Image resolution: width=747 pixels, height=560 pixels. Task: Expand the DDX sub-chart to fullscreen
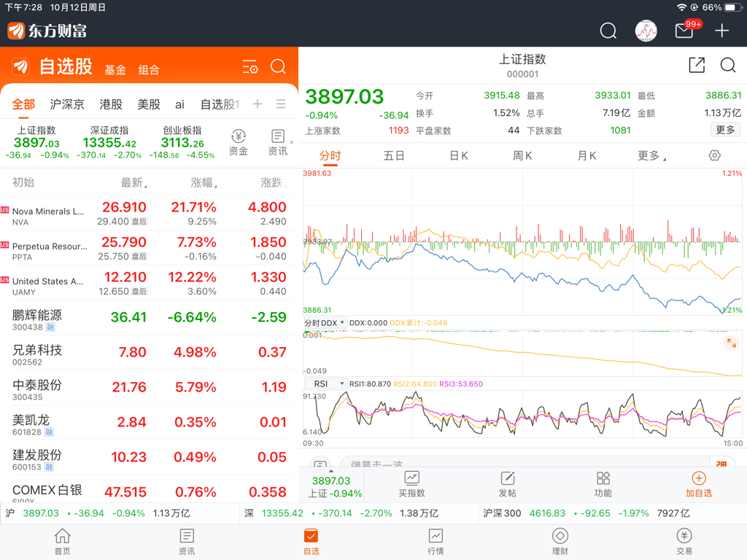click(x=731, y=343)
